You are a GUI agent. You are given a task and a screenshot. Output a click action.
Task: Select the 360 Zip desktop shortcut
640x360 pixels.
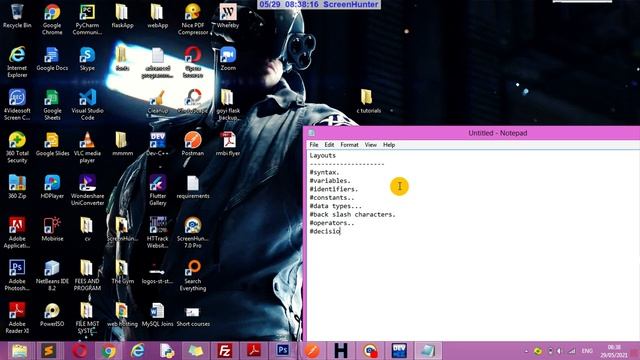click(17, 187)
